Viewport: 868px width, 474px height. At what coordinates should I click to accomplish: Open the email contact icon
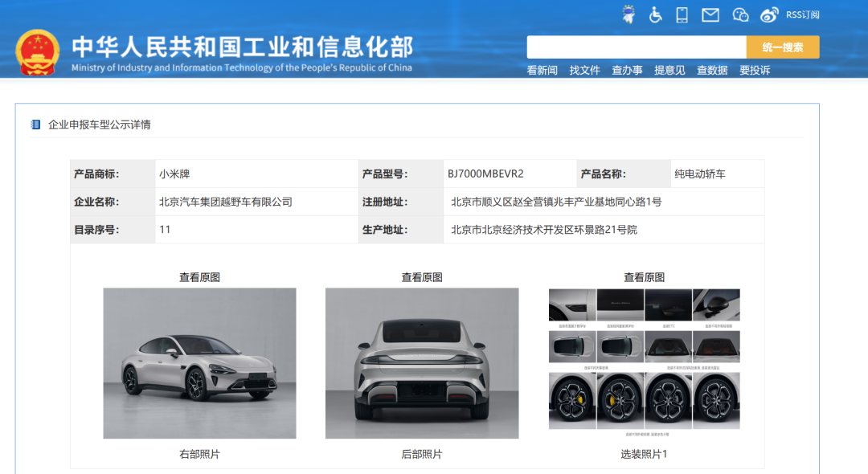click(x=710, y=14)
